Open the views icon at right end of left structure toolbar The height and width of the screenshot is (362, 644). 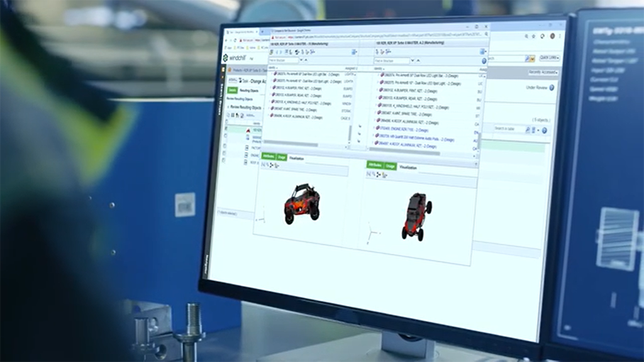coord(354,52)
